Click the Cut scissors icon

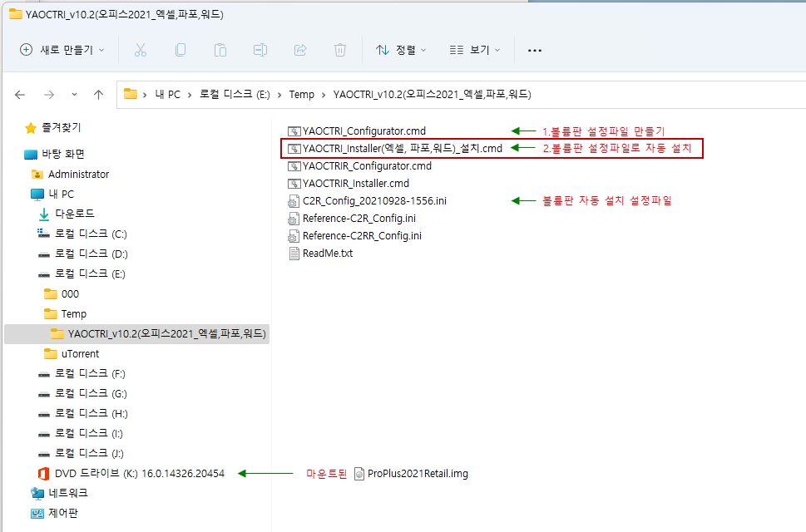(x=141, y=50)
